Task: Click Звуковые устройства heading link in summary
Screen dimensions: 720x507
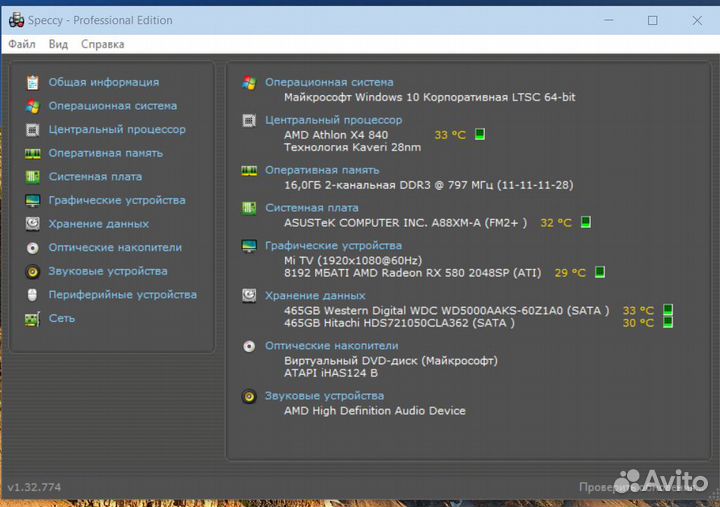Action: (x=324, y=395)
